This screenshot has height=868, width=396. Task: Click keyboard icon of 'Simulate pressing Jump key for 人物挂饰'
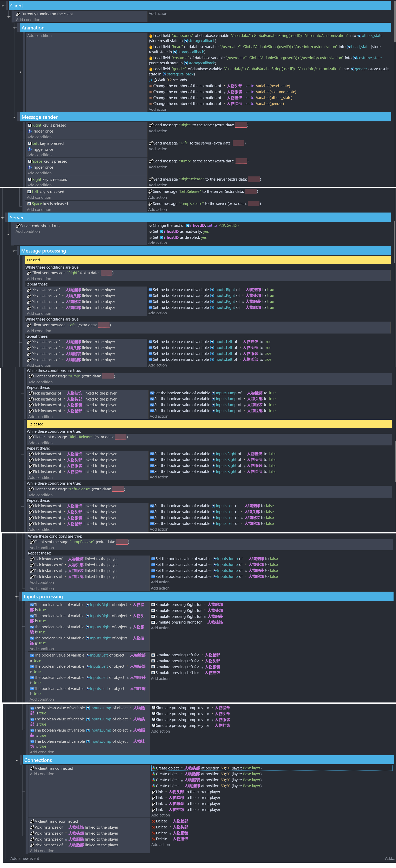coord(153,726)
